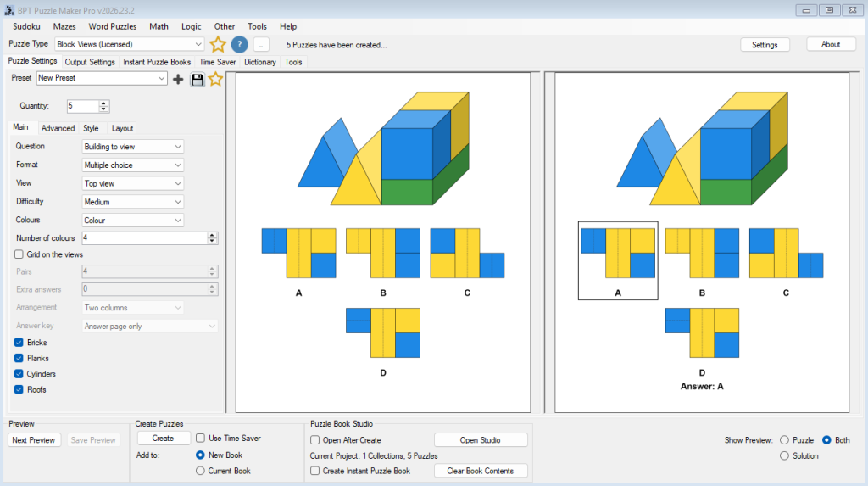Open the Help menu
The height and width of the screenshot is (486, 868).
(x=288, y=26)
